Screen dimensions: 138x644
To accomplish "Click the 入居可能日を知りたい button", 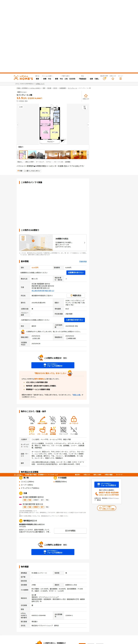I will [x=75, y=320].
